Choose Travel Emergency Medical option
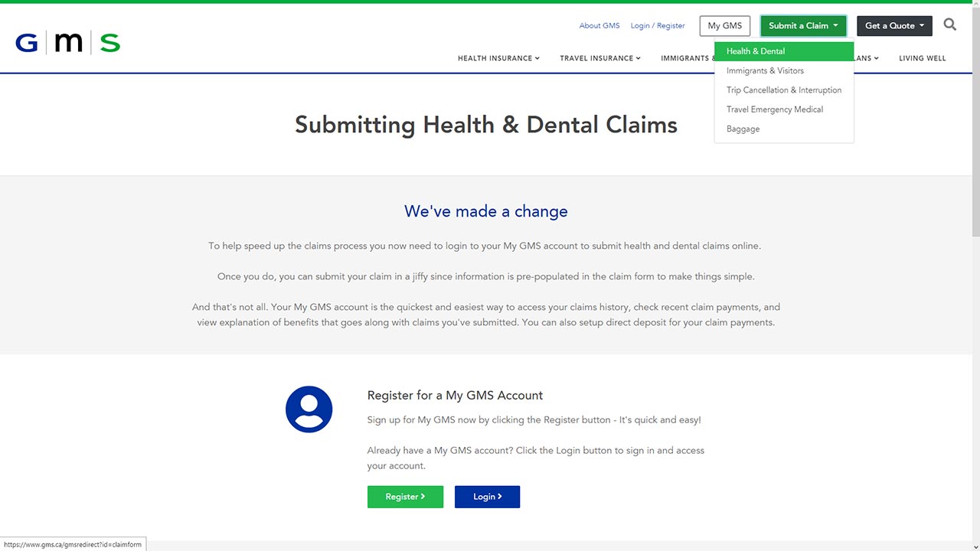Screen dimensions: 980x551 pos(784,109)
